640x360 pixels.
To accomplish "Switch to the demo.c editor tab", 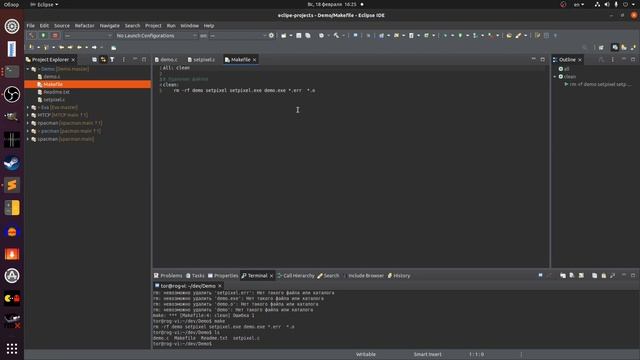I will click(x=166, y=60).
